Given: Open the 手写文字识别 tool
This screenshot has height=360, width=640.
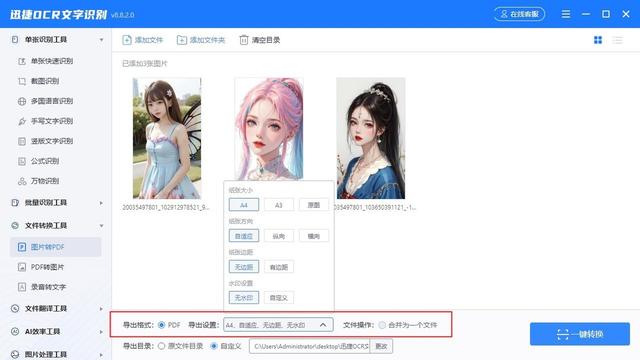Looking at the screenshot, I should pos(51,121).
